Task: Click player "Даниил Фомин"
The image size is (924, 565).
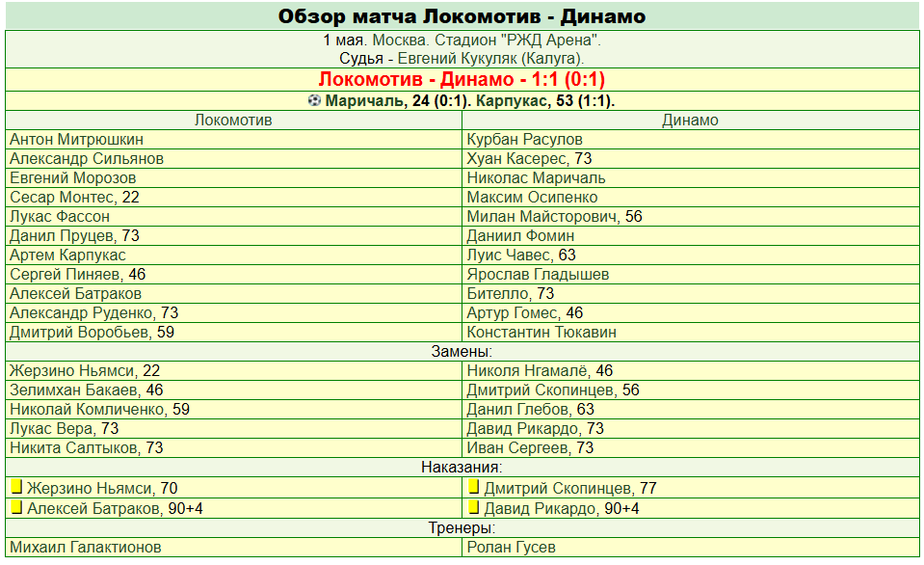Action: (x=520, y=236)
